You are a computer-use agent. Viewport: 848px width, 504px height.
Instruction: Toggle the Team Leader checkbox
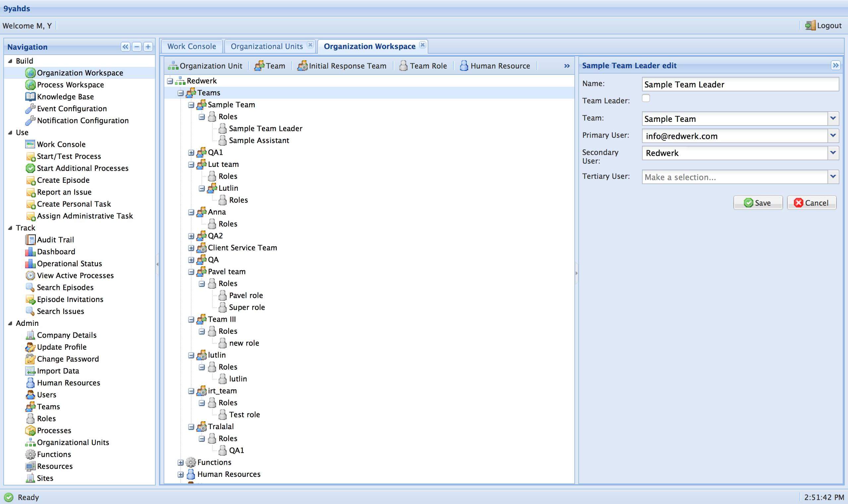(646, 98)
